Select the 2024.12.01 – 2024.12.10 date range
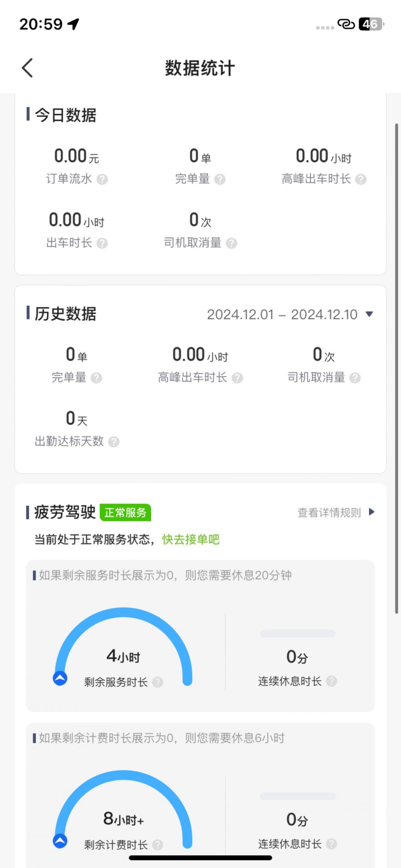 (282, 315)
